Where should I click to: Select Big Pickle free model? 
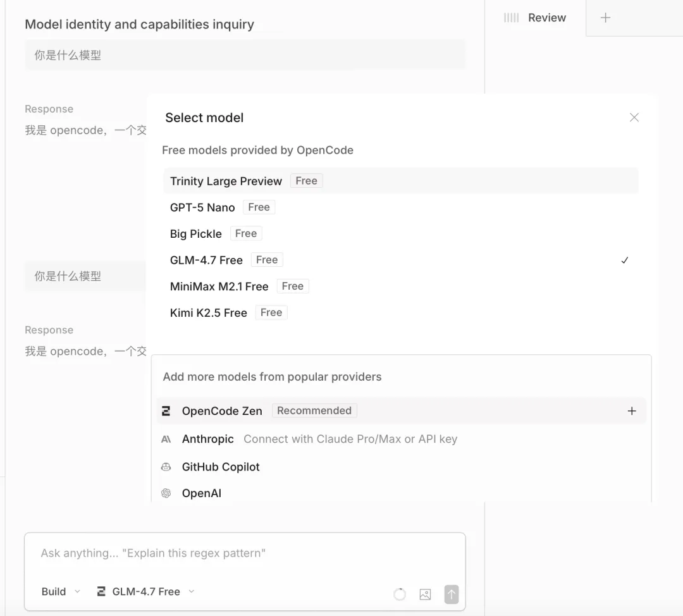coord(196,233)
